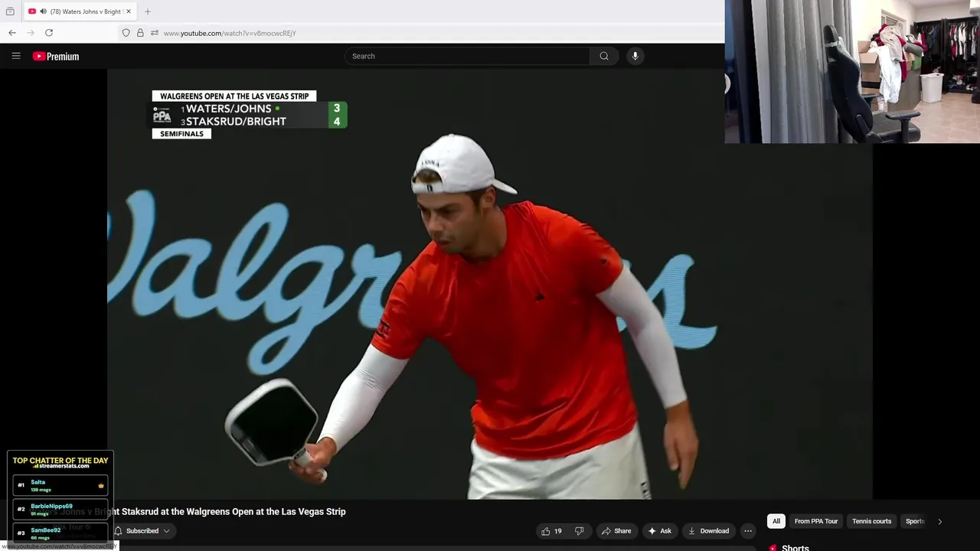This screenshot has height=551, width=980.
Task: Open the tracking protection shield icon
Action: [126, 33]
